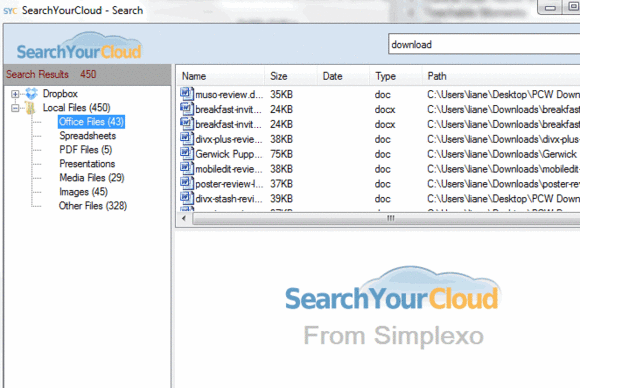This screenshot has height=388, width=630.
Task: Click the Word icon beside mobiledit-revie file
Action: (187, 168)
